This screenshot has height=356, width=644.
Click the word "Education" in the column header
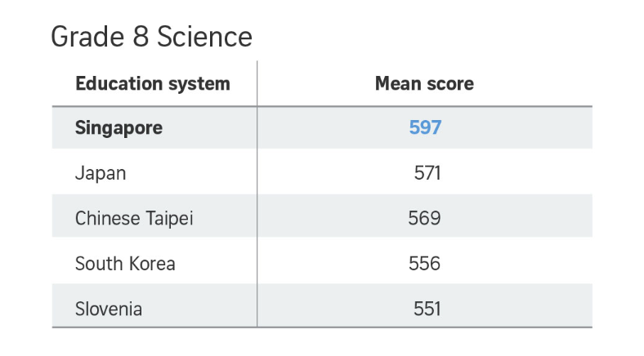(x=116, y=83)
